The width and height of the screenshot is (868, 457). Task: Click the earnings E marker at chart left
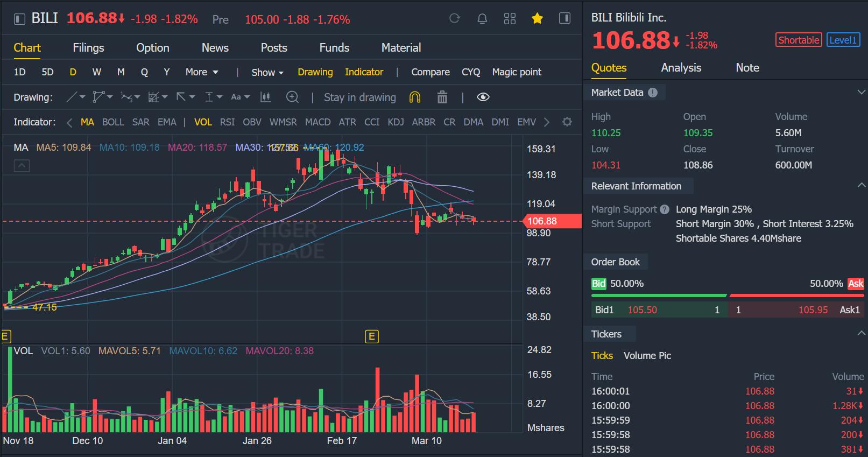pyautogui.click(x=5, y=336)
